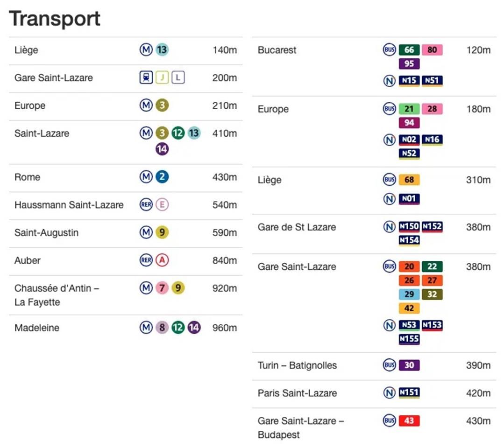Select the bus 30 badge for Turin – Batignolles
Screen dimensions: 504x448
click(x=409, y=365)
